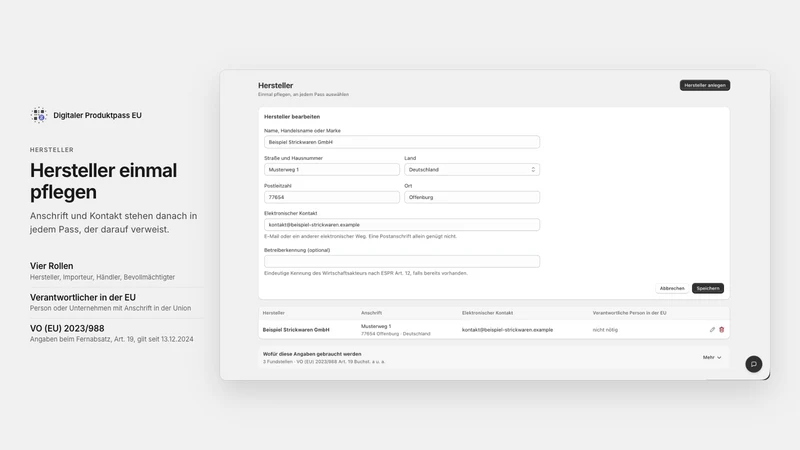Focus the Straße und Hausnummer field
The height and width of the screenshot is (450, 800).
coord(332,169)
